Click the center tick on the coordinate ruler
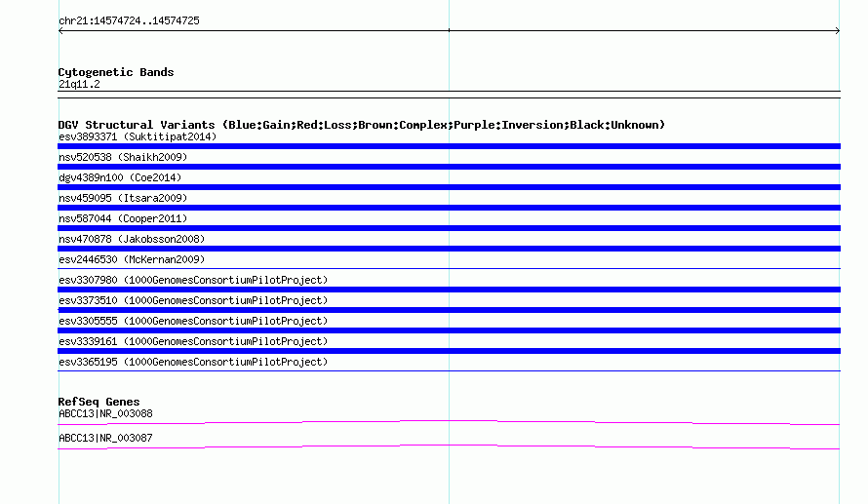Viewport: 868px width, 504px height. coord(449,30)
